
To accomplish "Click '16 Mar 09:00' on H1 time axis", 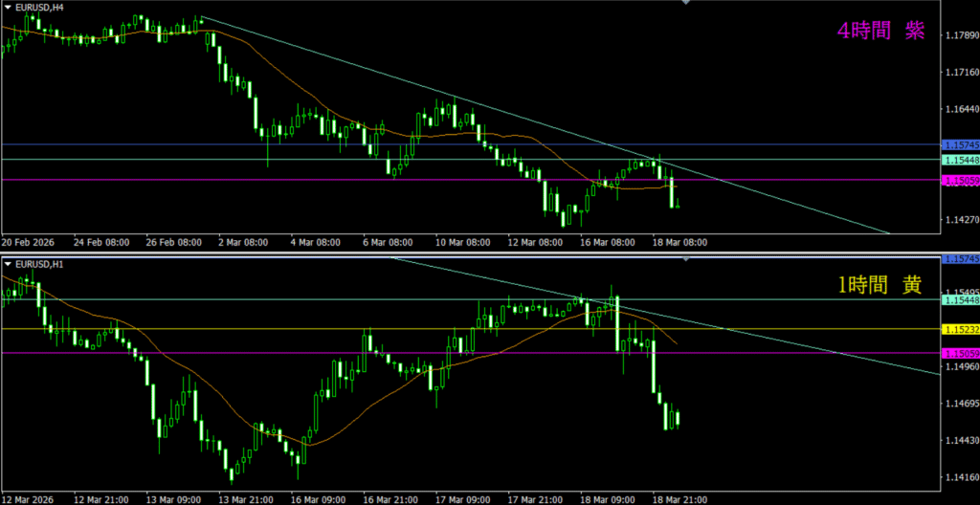I will click(318, 498).
